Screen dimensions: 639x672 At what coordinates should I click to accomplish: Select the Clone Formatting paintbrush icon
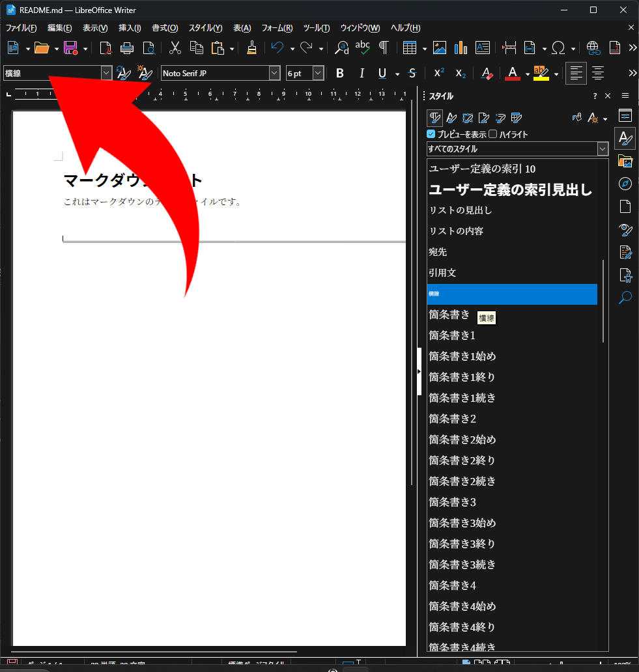pyautogui.click(x=251, y=48)
